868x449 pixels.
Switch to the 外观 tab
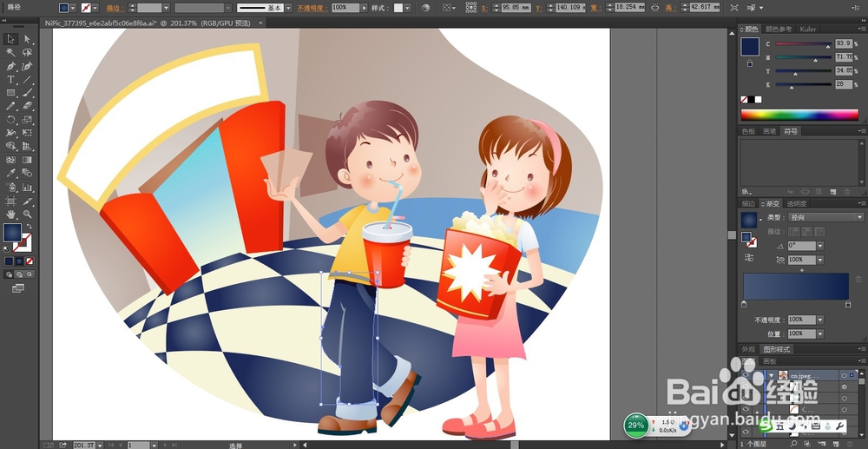(748, 349)
